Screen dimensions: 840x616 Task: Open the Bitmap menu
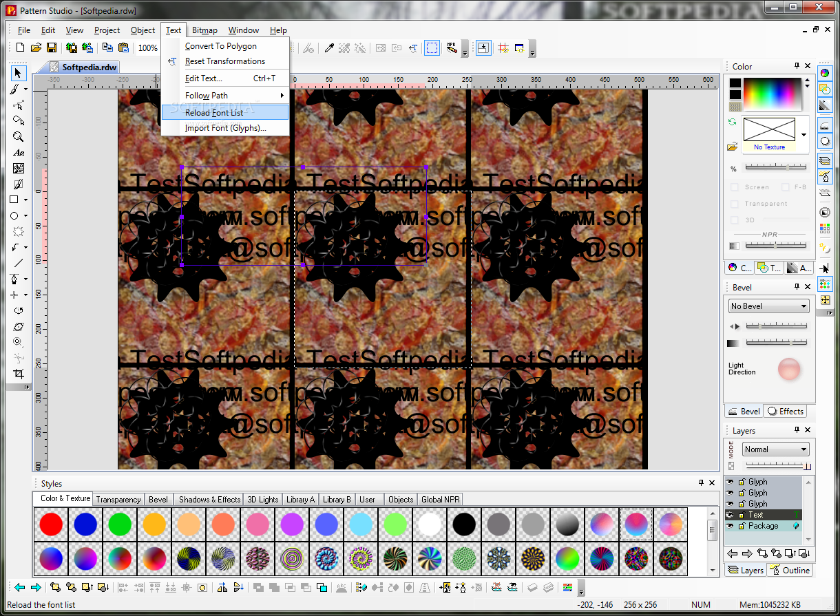204,30
